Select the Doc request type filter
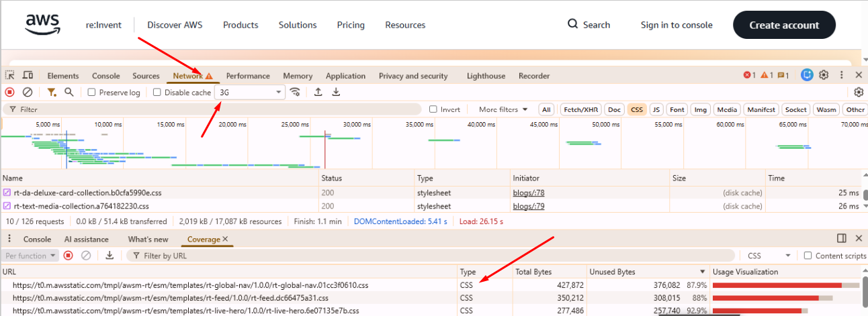Viewport: 868px width, 316px height. pyautogui.click(x=615, y=109)
